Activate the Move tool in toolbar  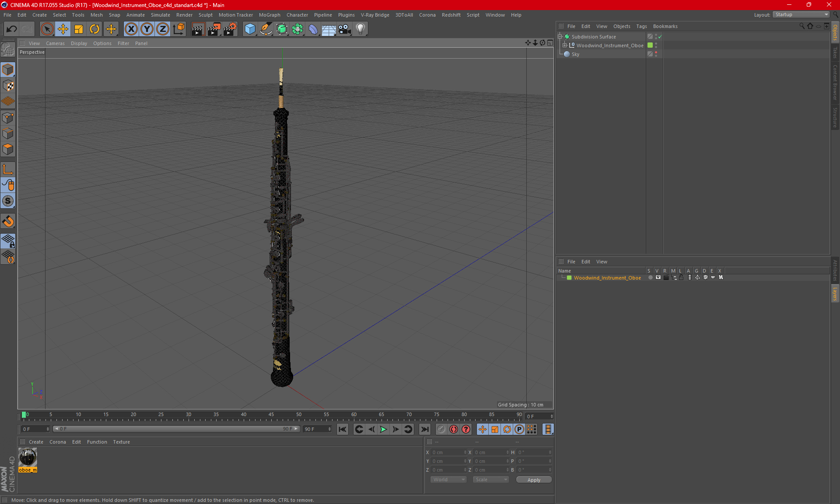pos(63,29)
